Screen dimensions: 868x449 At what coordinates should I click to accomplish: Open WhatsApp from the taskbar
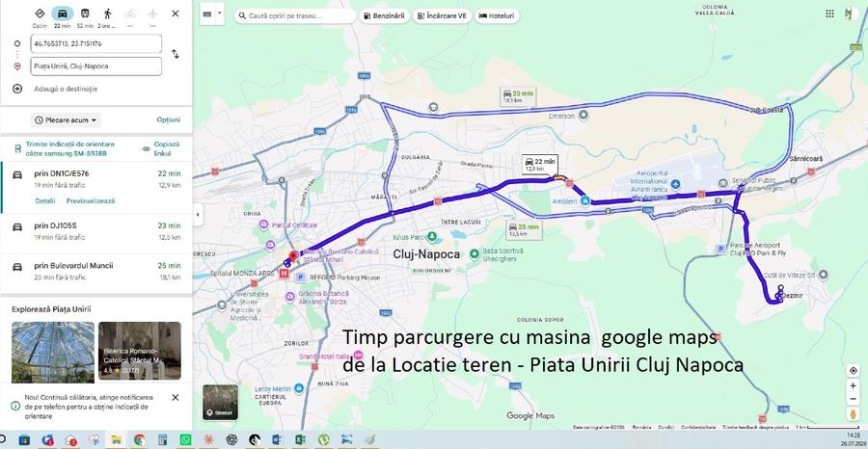(185, 440)
